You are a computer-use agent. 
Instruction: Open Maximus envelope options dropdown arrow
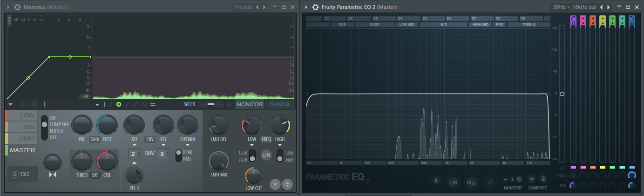click(10, 104)
